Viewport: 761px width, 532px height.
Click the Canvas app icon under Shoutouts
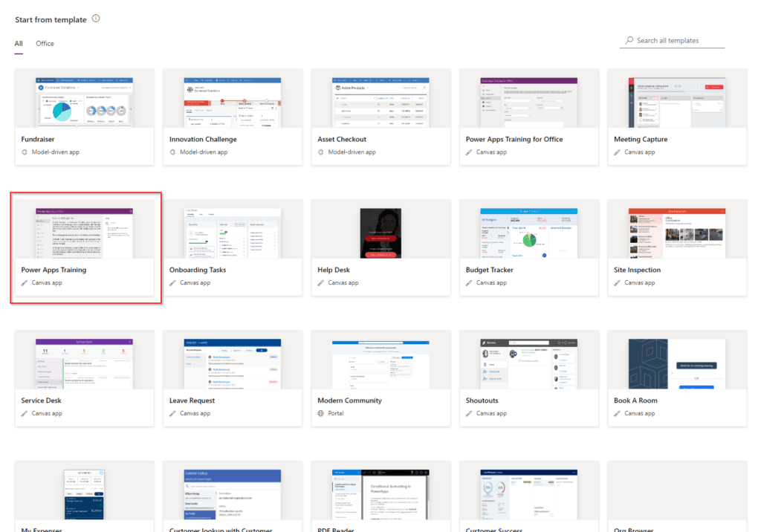point(468,413)
